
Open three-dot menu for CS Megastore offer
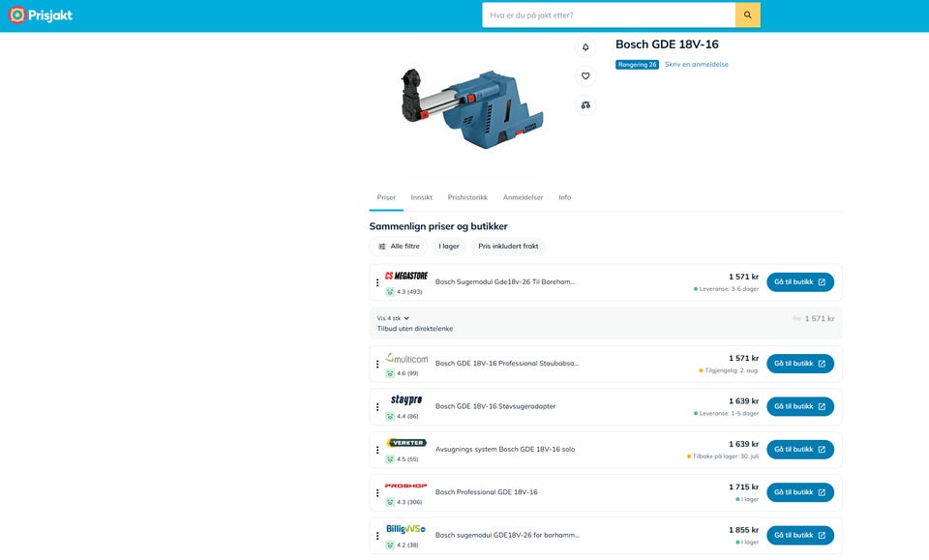point(377,283)
